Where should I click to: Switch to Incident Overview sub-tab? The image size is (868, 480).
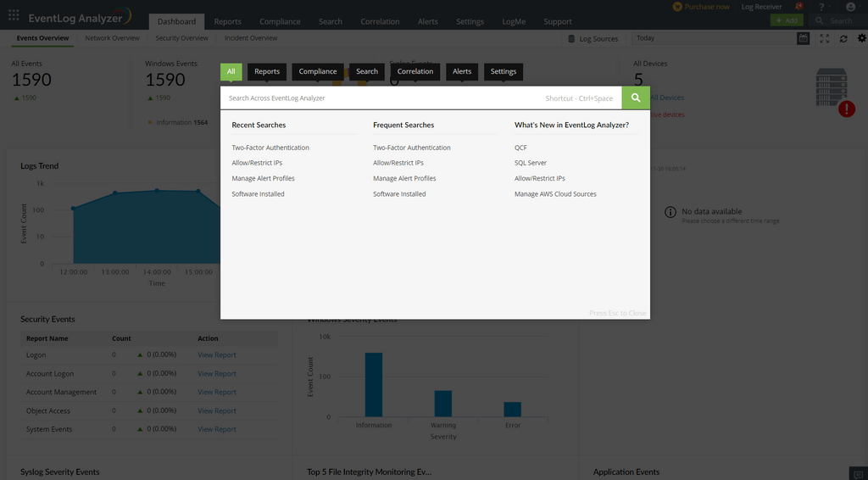coord(251,38)
